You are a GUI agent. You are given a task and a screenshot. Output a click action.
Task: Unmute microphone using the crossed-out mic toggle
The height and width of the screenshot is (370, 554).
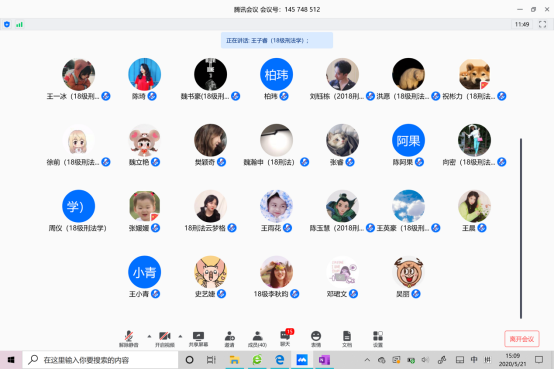coord(129,339)
